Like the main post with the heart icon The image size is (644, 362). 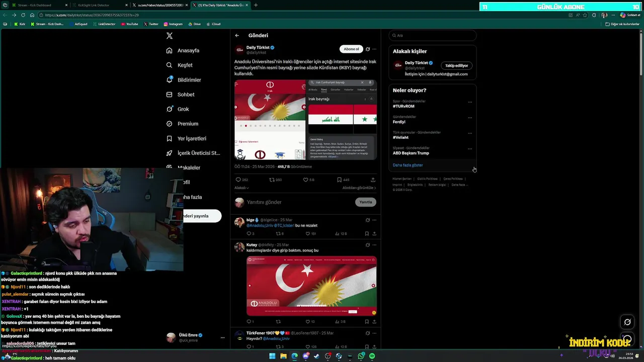pos(305,179)
